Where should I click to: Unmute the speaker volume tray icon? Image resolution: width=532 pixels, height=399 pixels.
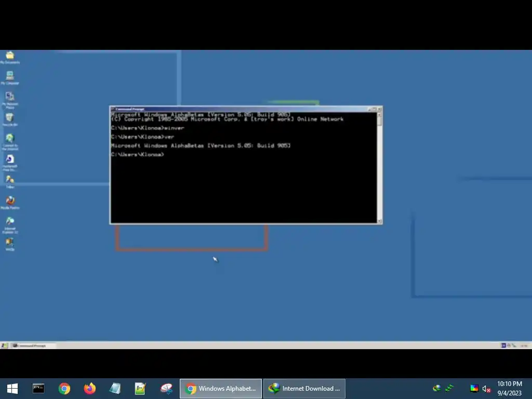486,389
